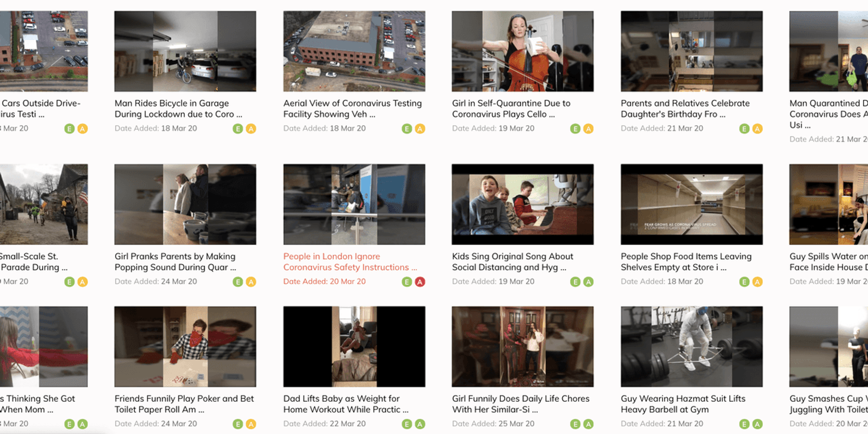Open People in London Ignore Coronavirus title
The height and width of the screenshot is (434, 868).
tap(350, 262)
